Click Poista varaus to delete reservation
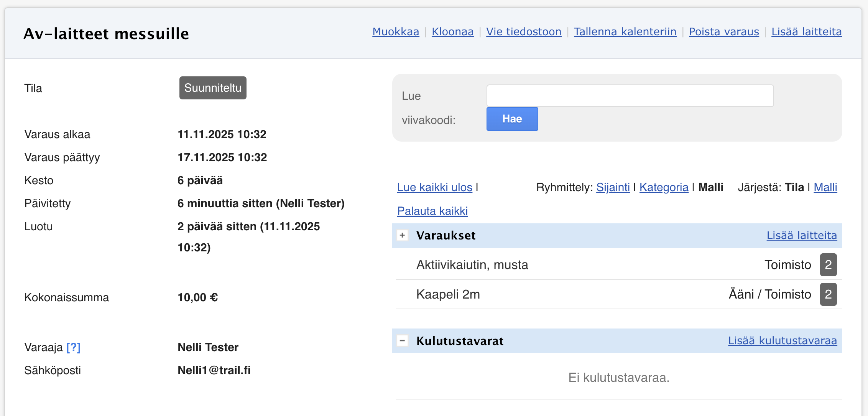This screenshot has height=416, width=868. tap(724, 31)
